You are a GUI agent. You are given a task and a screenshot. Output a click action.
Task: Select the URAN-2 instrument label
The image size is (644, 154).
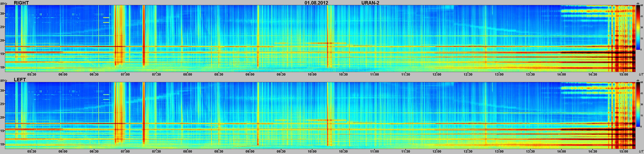(x=370, y=3)
